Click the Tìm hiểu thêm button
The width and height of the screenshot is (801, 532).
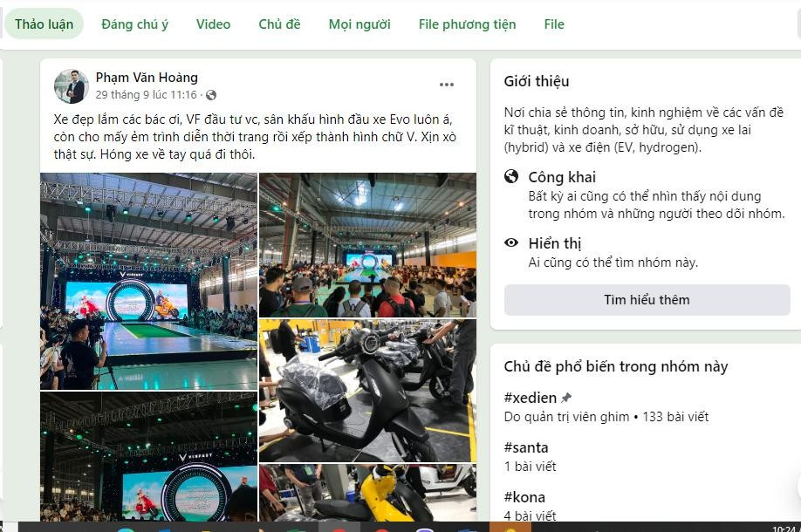[647, 300]
